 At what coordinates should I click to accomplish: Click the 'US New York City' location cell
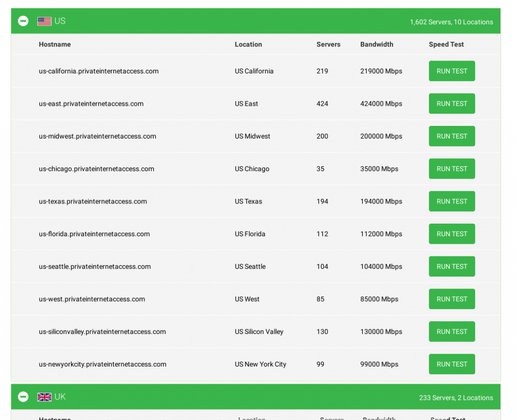[261, 364]
